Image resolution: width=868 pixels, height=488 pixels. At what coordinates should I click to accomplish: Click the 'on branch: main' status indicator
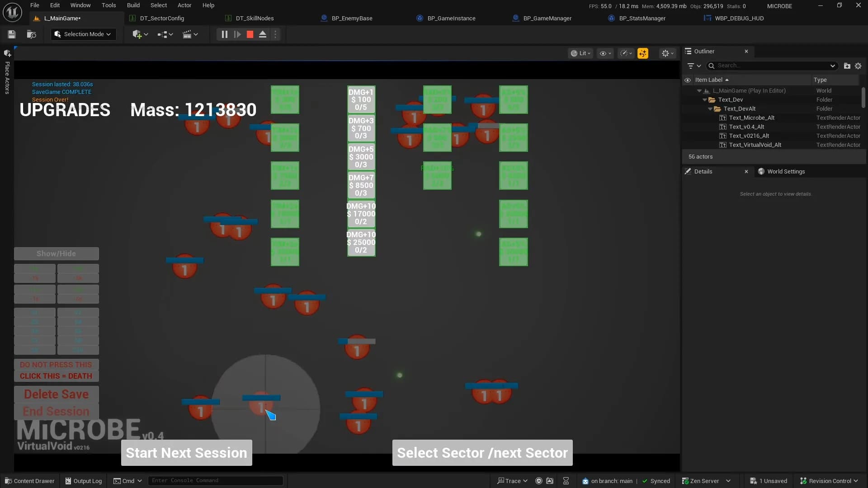(607, 481)
